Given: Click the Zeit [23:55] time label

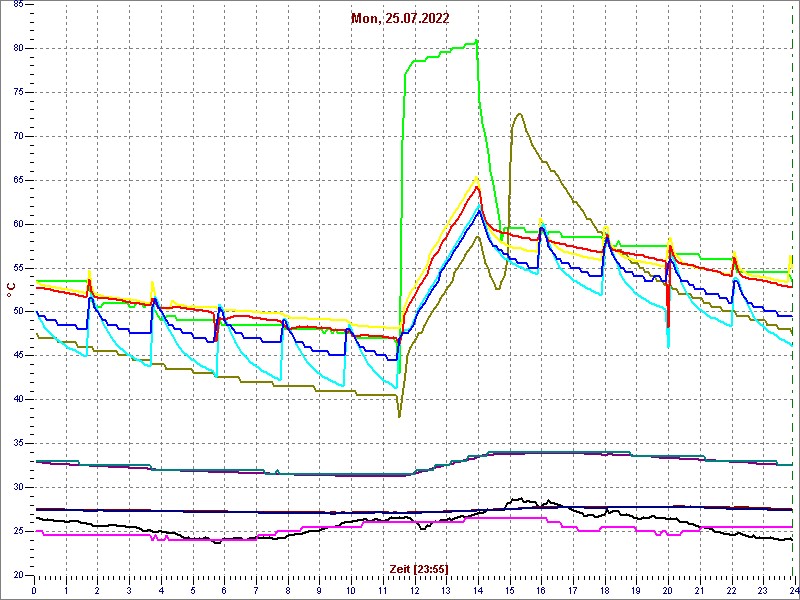Looking at the screenshot, I should click(419, 568).
